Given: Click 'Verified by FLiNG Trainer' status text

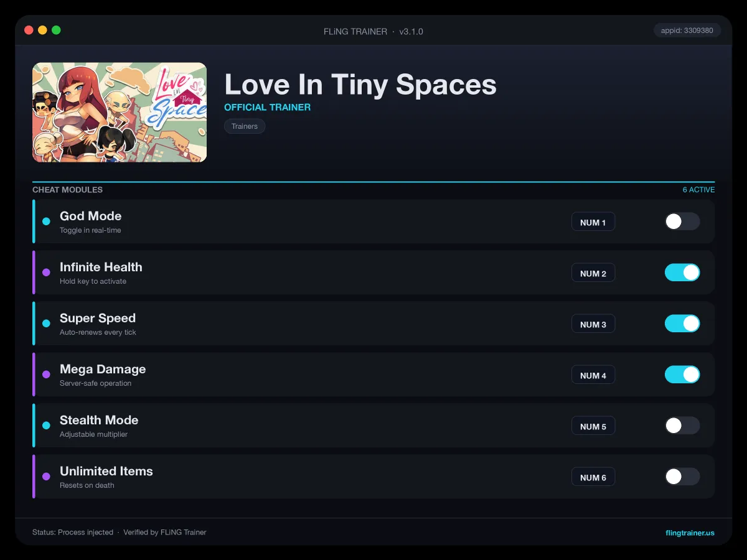Looking at the screenshot, I should pyautogui.click(x=165, y=533).
